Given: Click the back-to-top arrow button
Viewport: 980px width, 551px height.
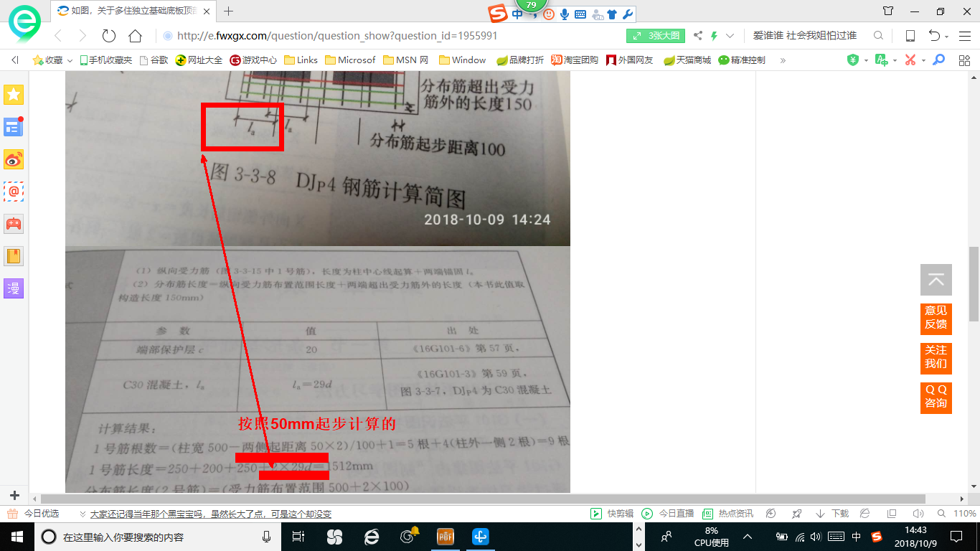Looking at the screenshot, I should (936, 280).
